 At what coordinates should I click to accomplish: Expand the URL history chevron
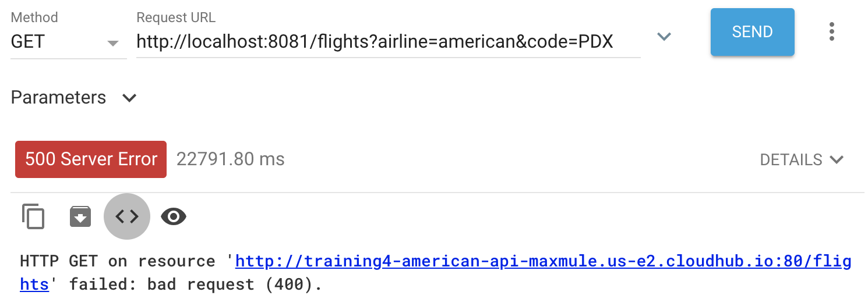click(x=664, y=37)
